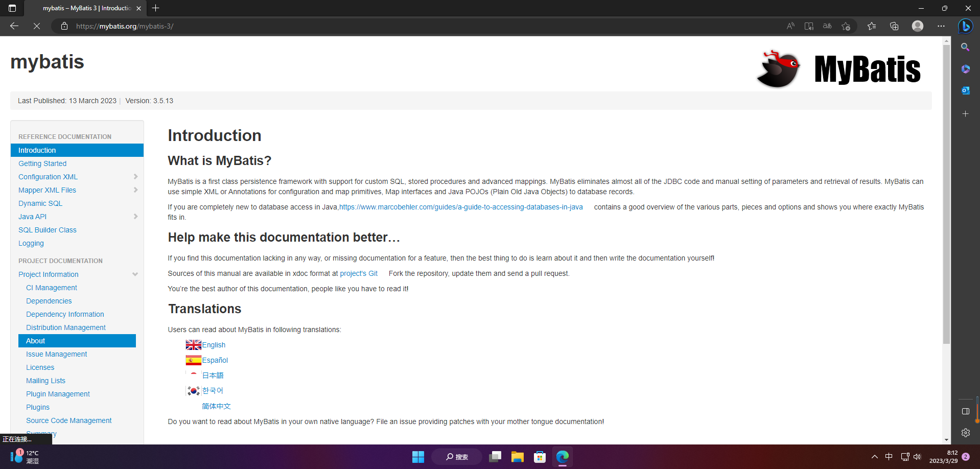Expand the Java API submenu arrow
The image size is (980, 469).
coord(135,217)
